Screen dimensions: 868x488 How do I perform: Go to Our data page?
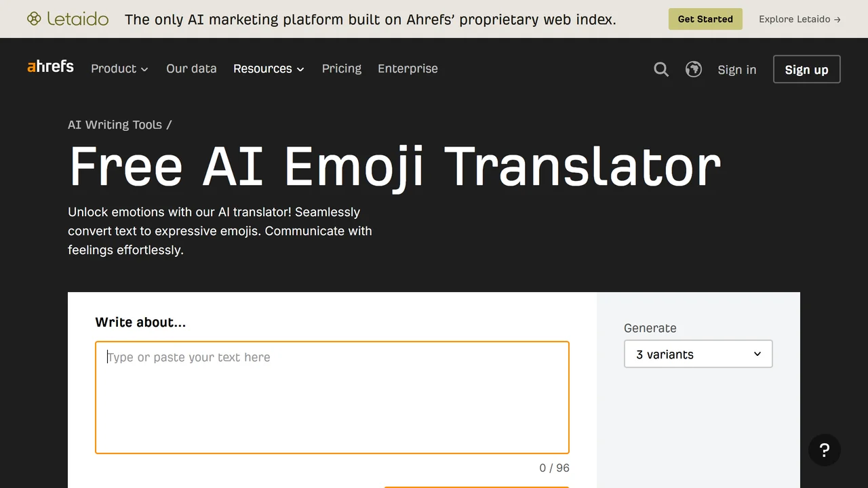[x=191, y=68]
